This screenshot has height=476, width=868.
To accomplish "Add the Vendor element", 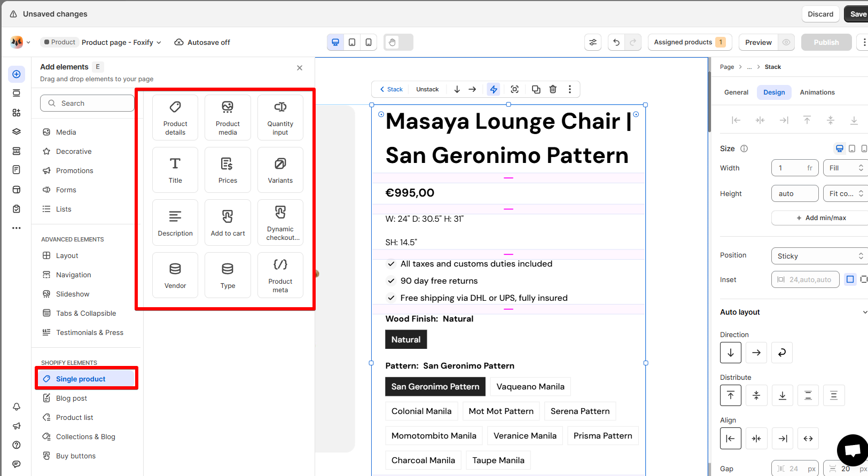I will [175, 275].
